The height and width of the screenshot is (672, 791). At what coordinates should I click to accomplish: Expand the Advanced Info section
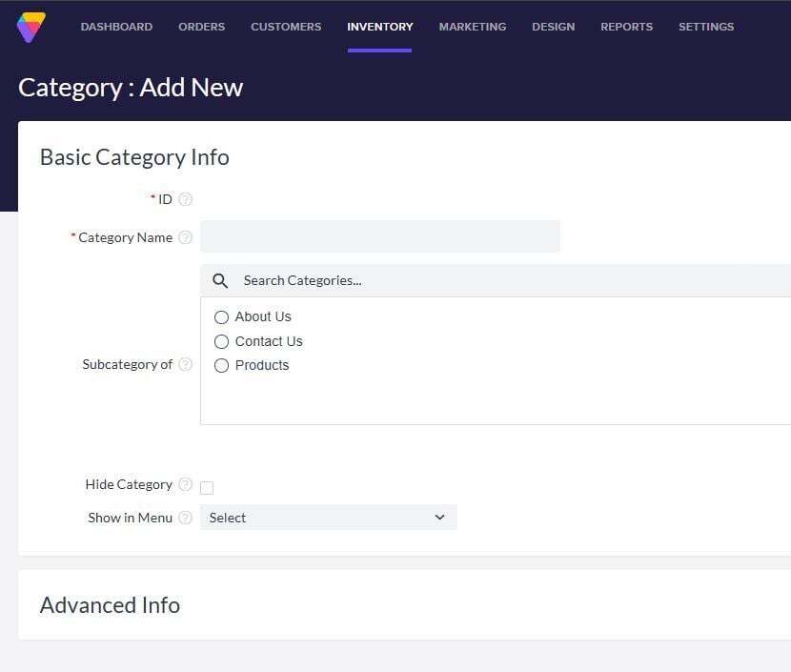click(x=110, y=604)
